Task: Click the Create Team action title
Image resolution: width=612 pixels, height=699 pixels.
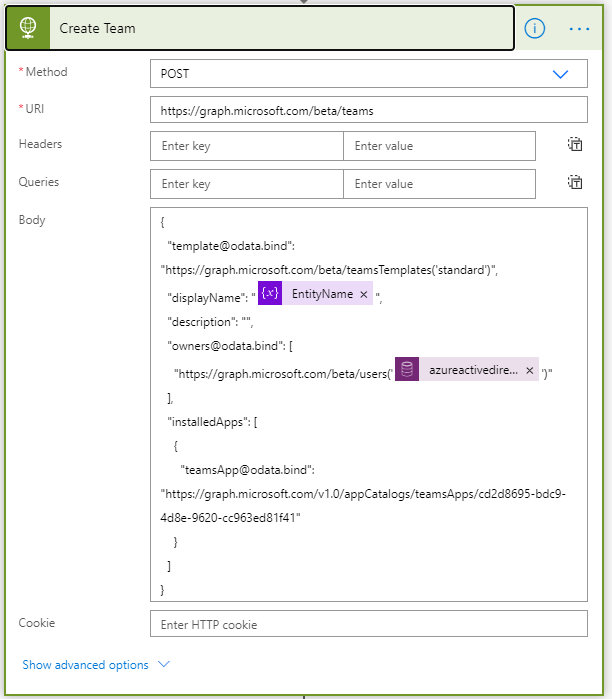Action: tap(97, 28)
